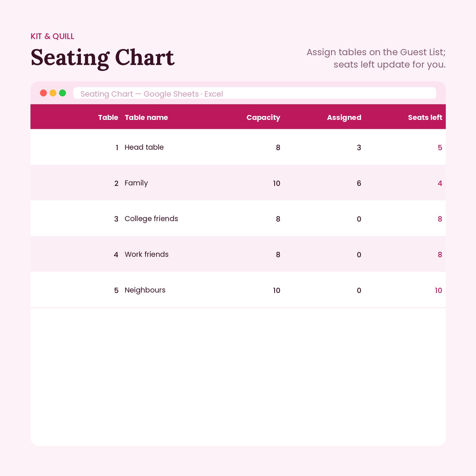The width and height of the screenshot is (476, 476).
Task: Click the KIT & QUILL brand label
Action: coord(52,36)
